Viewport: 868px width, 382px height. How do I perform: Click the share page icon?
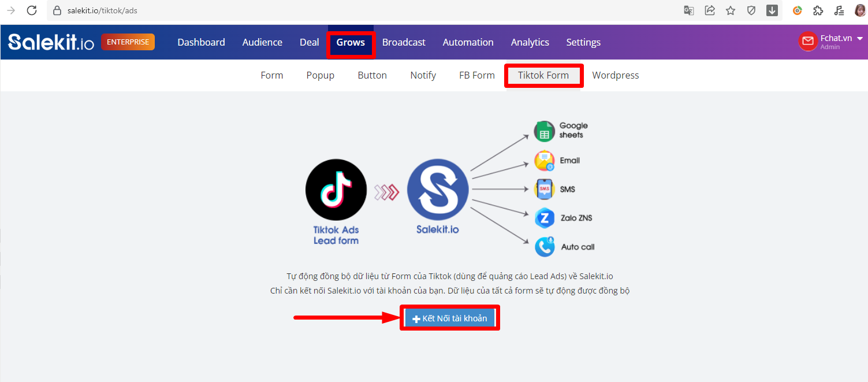pos(710,10)
